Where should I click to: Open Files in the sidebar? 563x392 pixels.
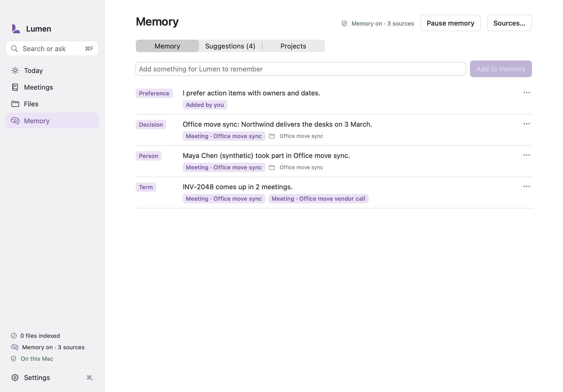tap(52, 104)
